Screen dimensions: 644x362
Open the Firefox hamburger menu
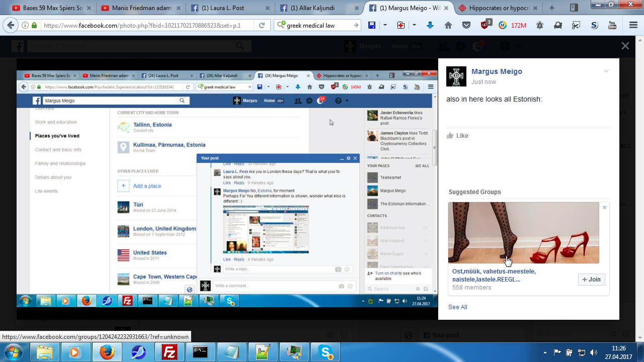click(x=633, y=25)
